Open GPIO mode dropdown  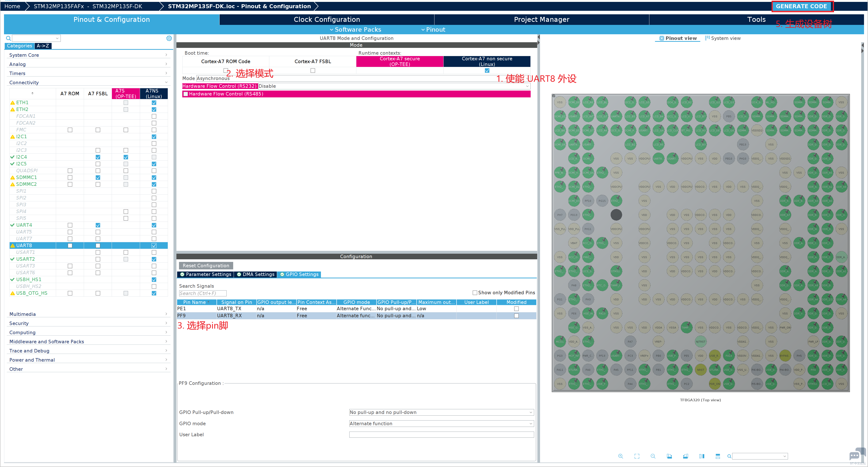coord(442,424)
